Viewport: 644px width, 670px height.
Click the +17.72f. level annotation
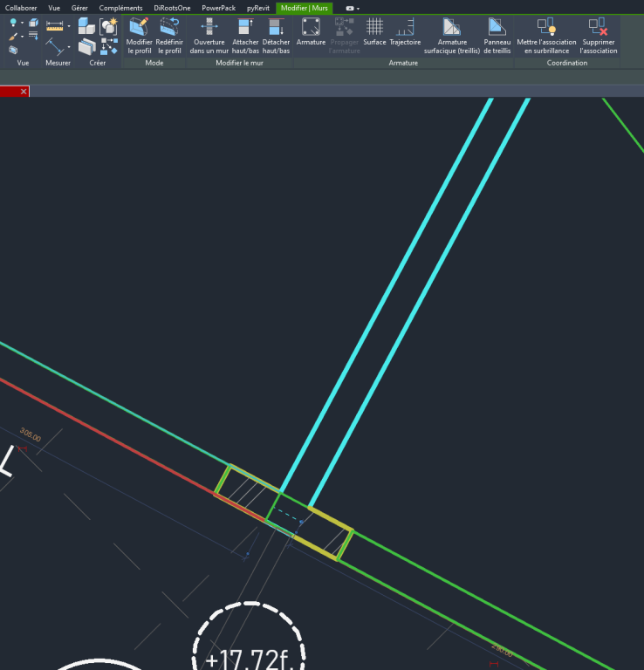250,660
